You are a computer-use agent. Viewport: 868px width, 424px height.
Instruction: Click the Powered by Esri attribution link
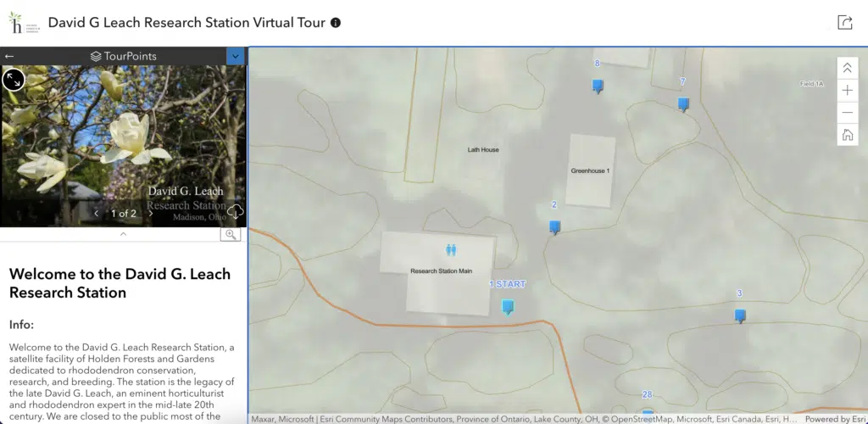tap(835, 420)
